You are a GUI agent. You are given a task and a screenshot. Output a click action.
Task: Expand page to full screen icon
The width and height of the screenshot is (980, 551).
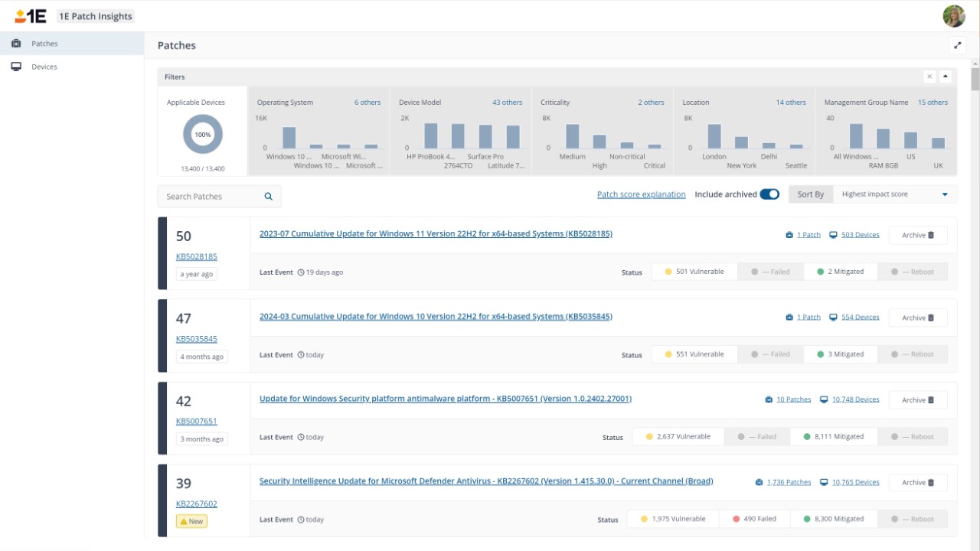click(x=957, y=45)
